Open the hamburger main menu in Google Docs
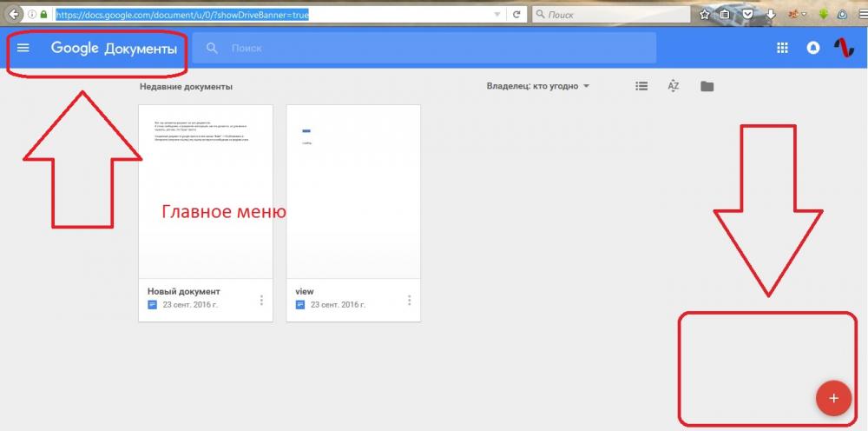868x431 pixels. click(23, 49)
